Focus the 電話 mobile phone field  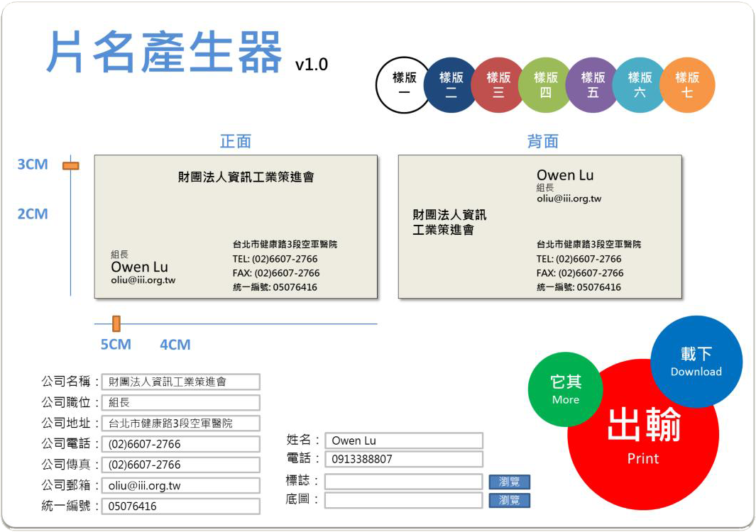point(403,459)
